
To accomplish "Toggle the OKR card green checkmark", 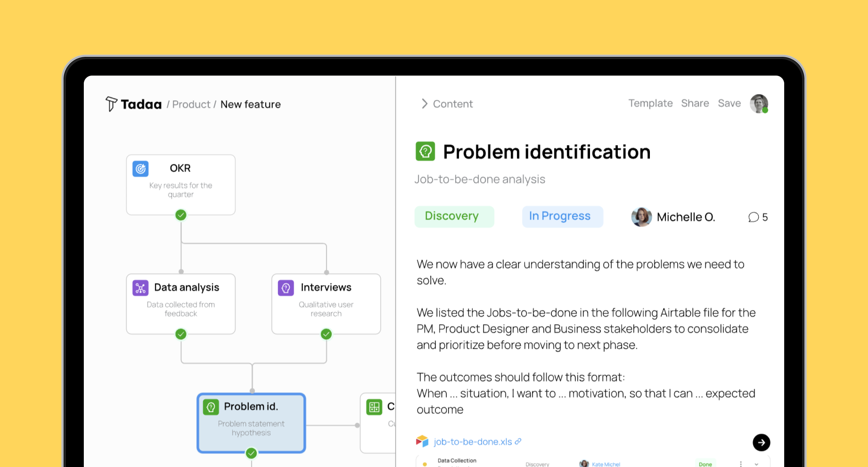I will pos(181,215).
